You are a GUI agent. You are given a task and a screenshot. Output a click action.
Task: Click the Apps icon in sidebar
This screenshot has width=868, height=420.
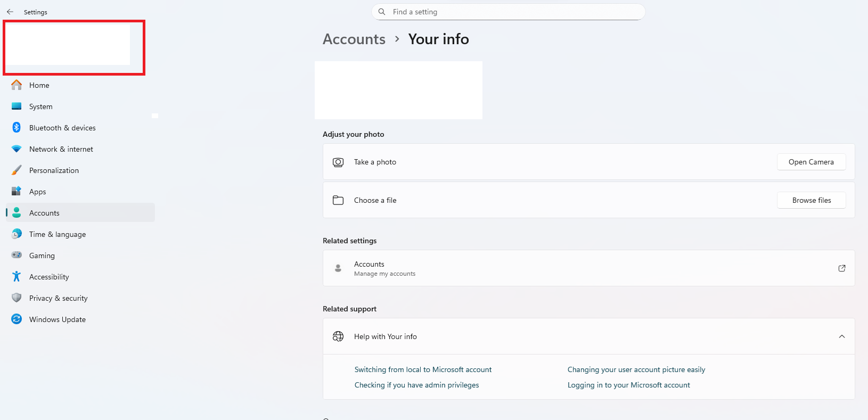[17, 191]
